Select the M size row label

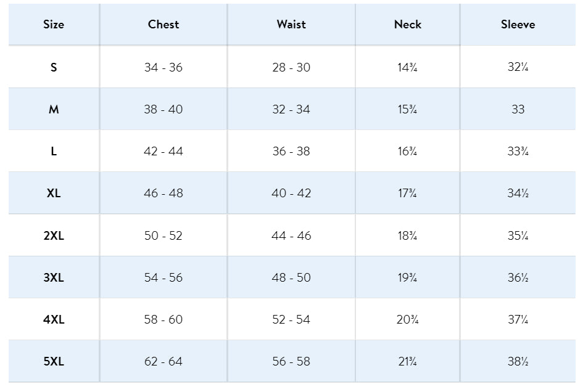(54, 109)
